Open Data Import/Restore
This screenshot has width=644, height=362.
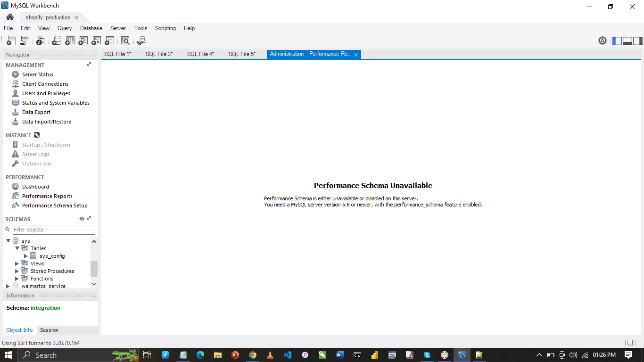click(47, 122)
